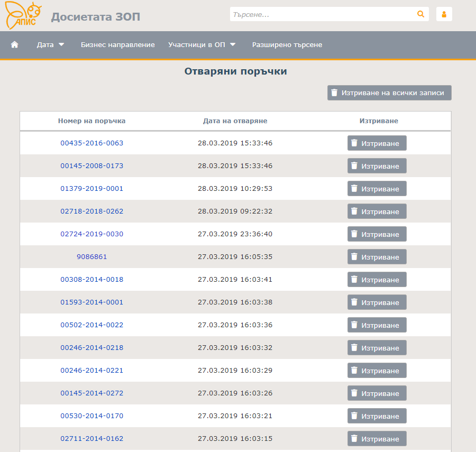476x452 pixels.
Task: Open order link 00246-2014-0221
Action: click(x=91, y=371)
